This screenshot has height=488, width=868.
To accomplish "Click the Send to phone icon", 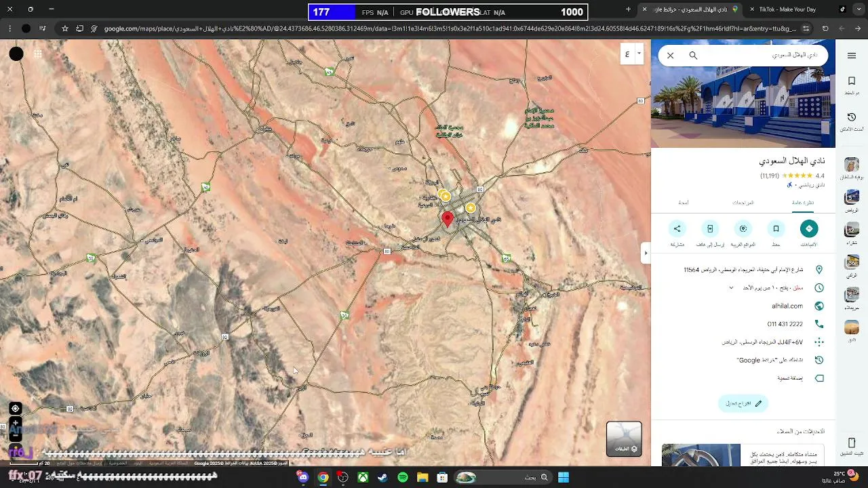I will (710, 228).
